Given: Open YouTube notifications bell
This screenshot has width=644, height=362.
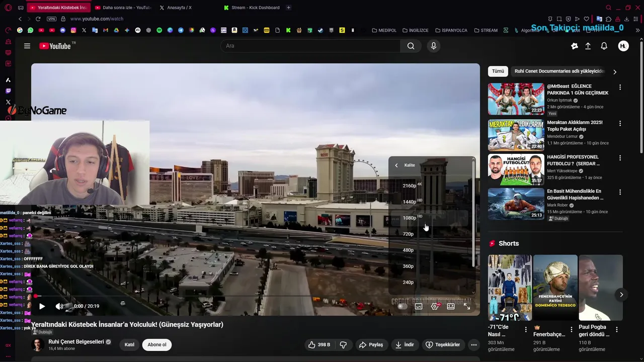Looking at the screenshot, I should tap(604, 46).
